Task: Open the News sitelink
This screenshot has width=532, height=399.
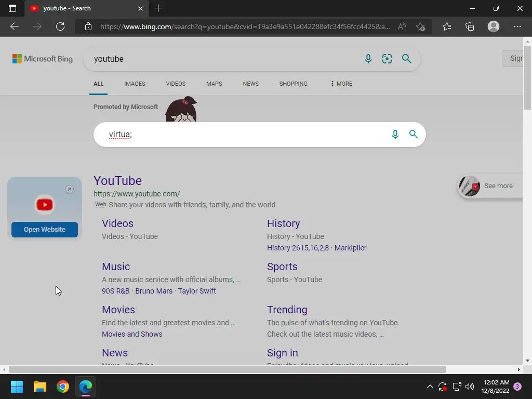Action: pyautogui.click(x=115, y=353)
